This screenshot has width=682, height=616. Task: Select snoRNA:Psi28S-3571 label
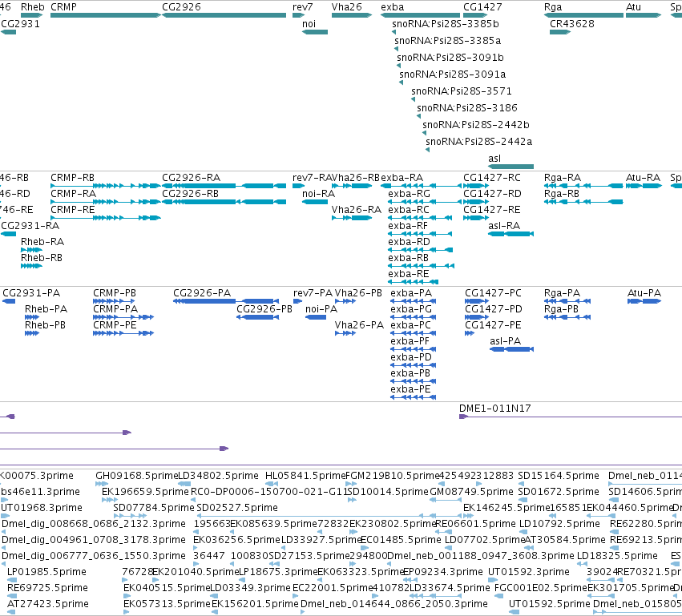[x=462, y=91]
